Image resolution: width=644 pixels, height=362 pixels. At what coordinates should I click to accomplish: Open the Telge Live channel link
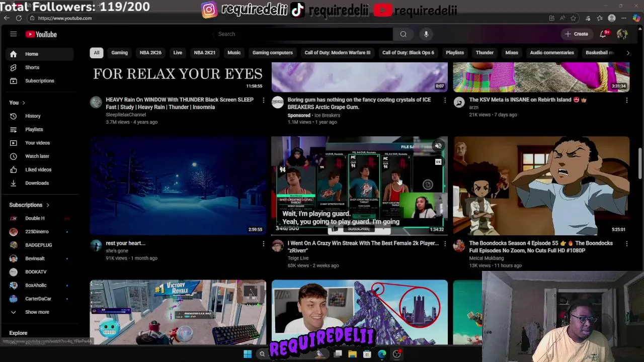coord(298,258)
